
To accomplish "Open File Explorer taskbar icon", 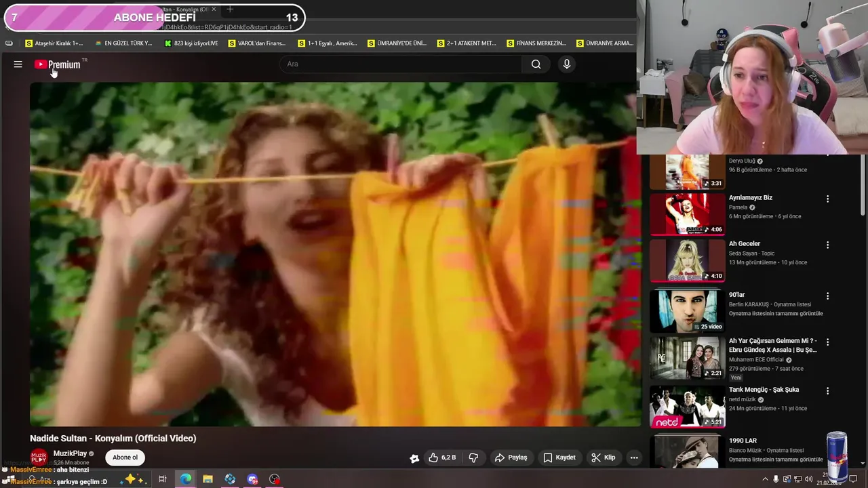I will click(x=208, y=479).
